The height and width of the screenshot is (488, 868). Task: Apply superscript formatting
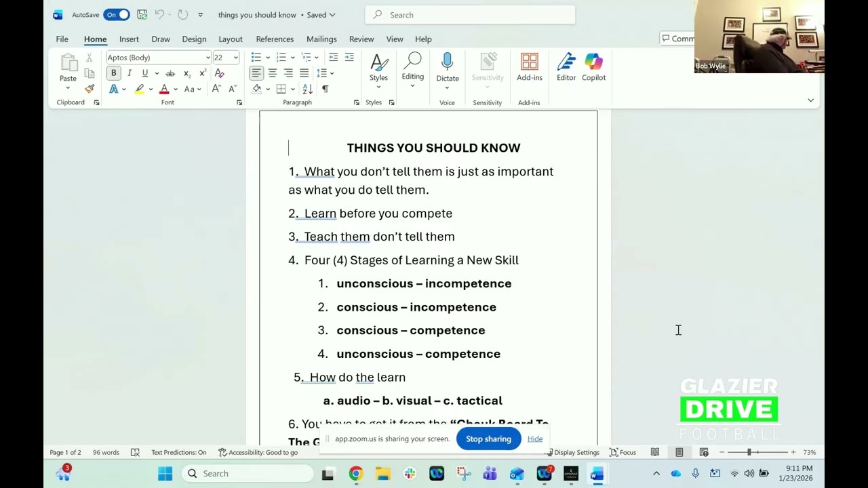[x=202, y=73]
